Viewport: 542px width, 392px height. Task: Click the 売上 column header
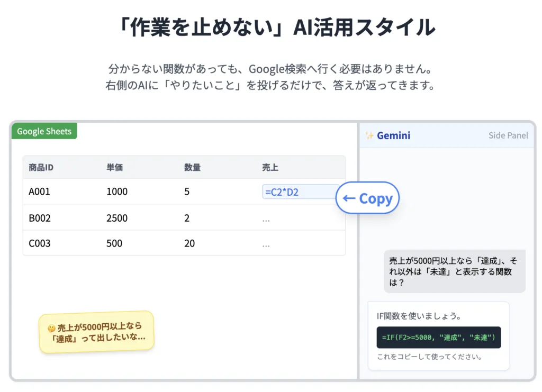270,167
